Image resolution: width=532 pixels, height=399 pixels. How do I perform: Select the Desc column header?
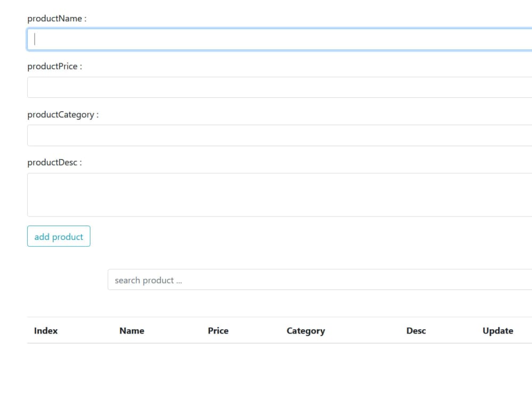(415, 330)
